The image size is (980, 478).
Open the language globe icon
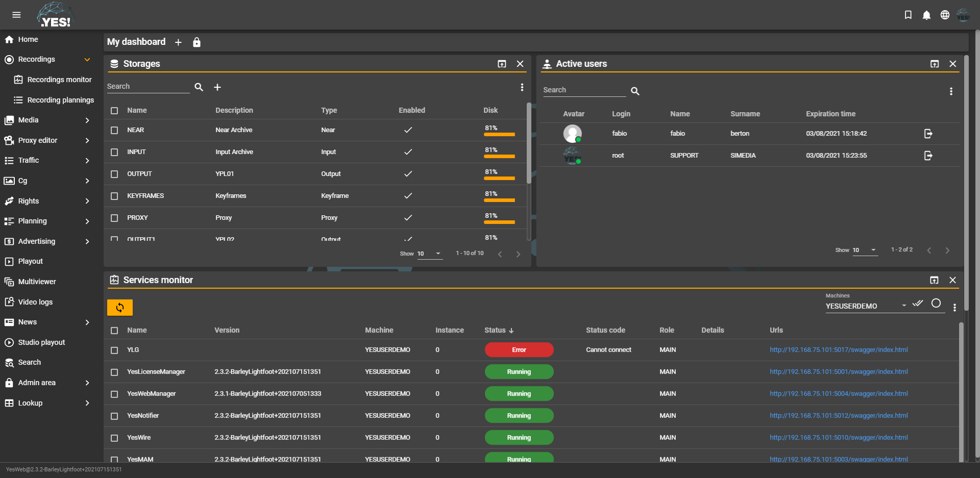pos(945,15)
